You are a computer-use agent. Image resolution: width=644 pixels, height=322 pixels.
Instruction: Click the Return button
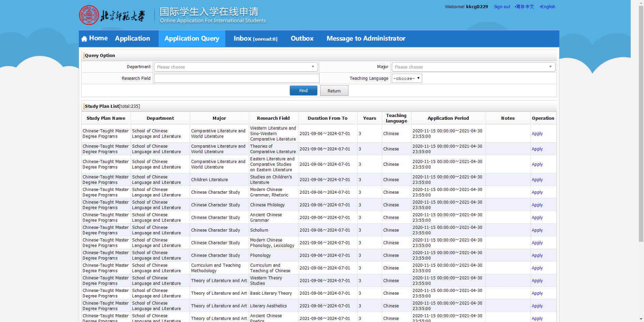click(334, 91)
